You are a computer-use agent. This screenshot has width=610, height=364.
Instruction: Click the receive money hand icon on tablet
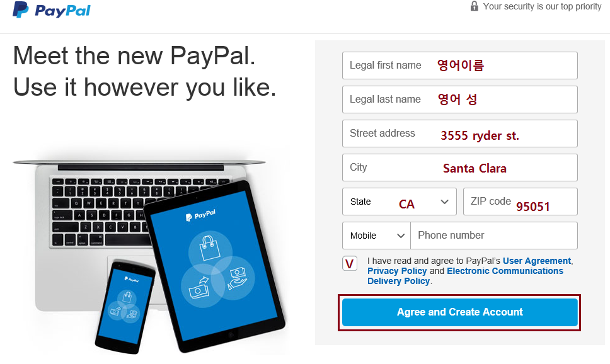click(x=238, y=279)
